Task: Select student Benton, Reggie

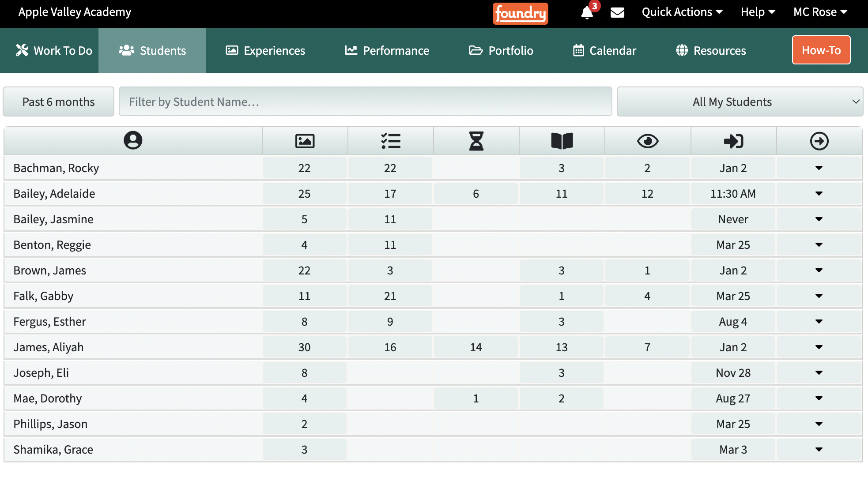Action: (x=52, y=245)
